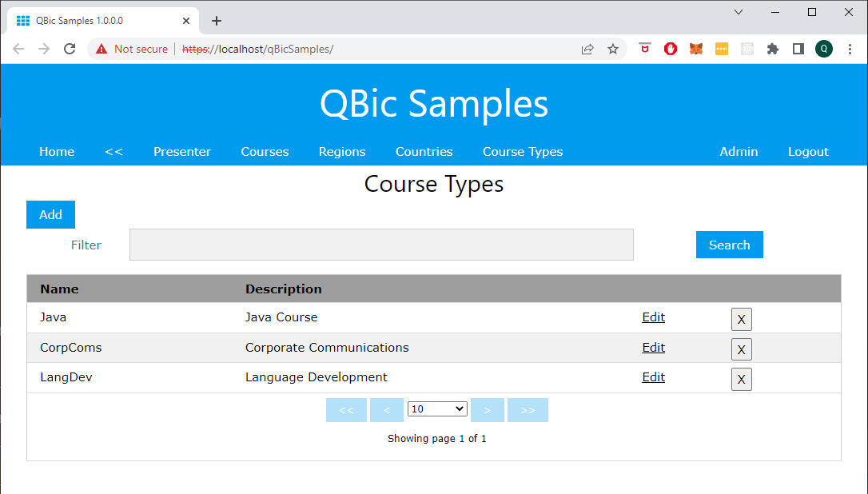Click the first-page pagination button
The height and width of the screenshot is (494, 868).
(x=346, y=409)
